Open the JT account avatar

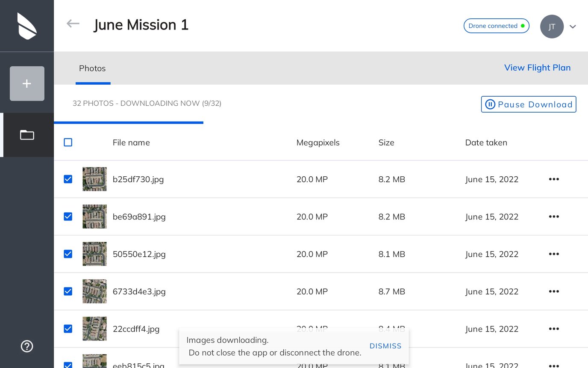(x=552, y=26)
